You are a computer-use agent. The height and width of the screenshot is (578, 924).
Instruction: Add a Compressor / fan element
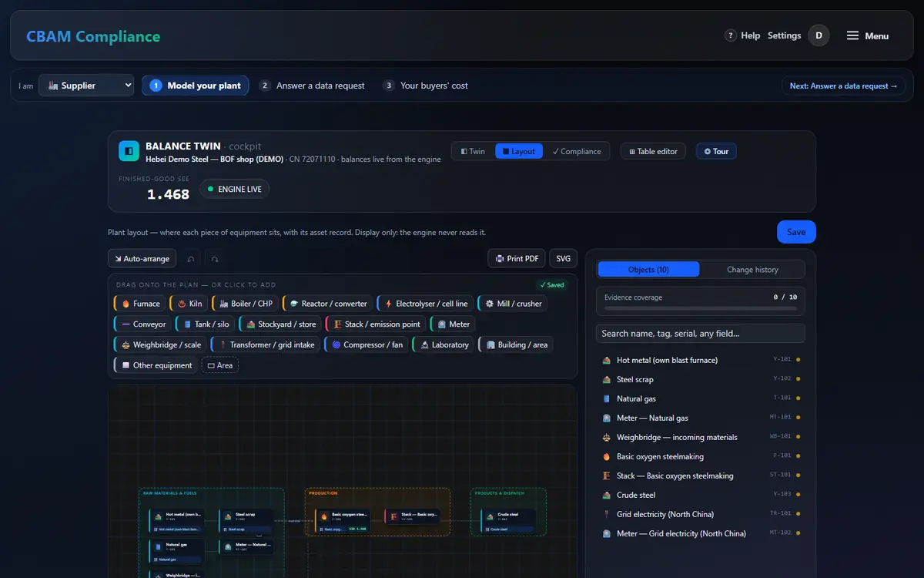pyautogui.click(x=367, y=345)
